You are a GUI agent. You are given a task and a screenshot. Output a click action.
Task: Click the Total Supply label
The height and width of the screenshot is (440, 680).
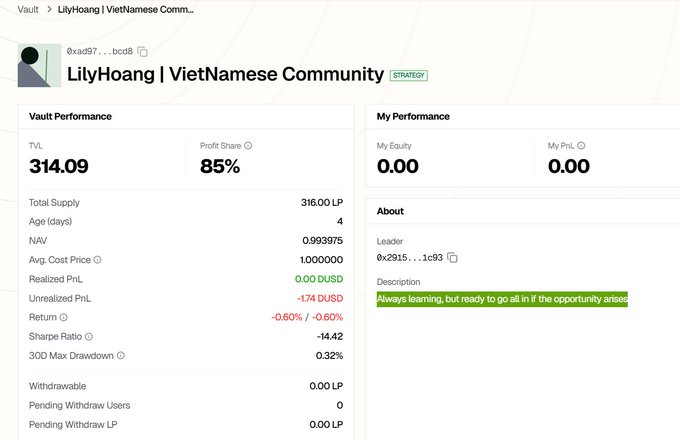(54, 202)
